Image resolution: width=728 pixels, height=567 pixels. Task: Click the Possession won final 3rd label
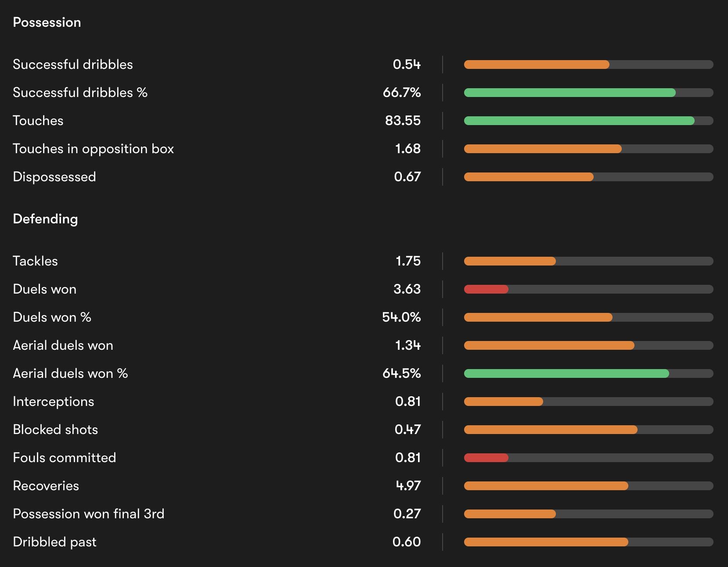coord(89,514)
